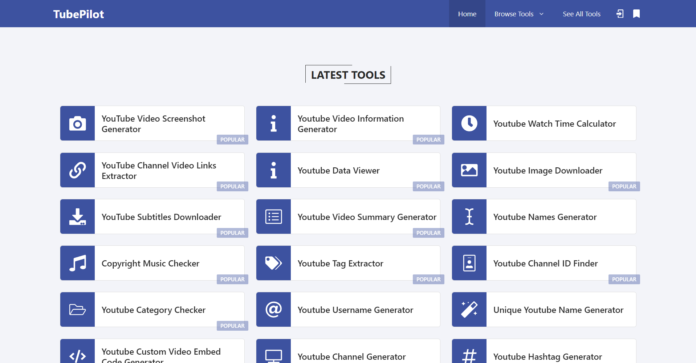The width and height of the screenshot is (696, 363).
Task: Open Youtube Tag Extractor link
Action: (340, 264)
